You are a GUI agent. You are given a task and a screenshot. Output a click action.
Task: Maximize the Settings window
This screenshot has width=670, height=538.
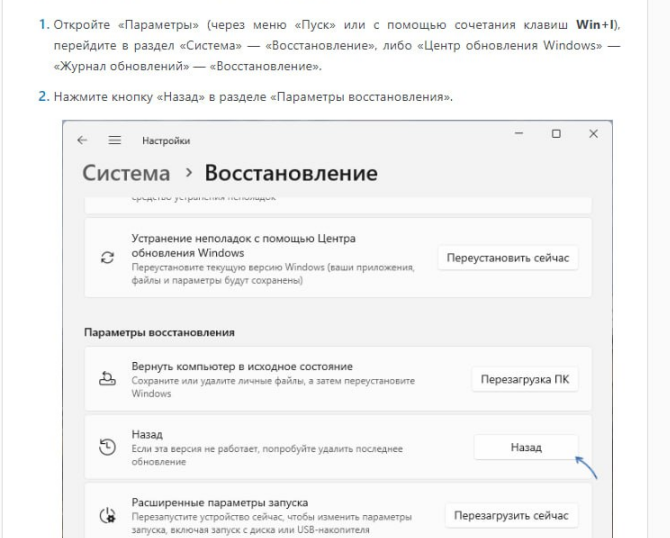coord(556,134)
